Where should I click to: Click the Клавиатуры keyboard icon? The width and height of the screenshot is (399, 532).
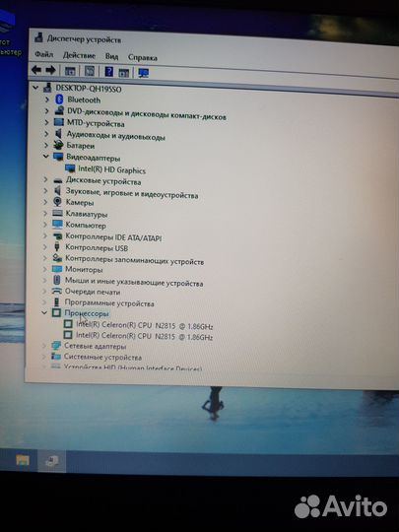pos(57,213)
